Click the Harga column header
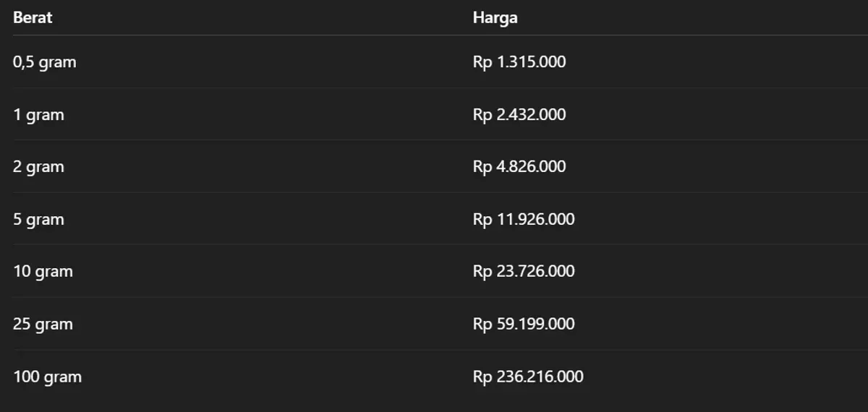868x412 pixels. click(495, 18)
